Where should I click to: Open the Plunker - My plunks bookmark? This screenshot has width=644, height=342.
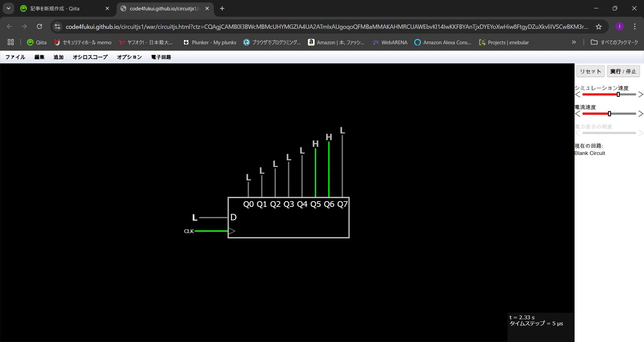tap(210, 42)
